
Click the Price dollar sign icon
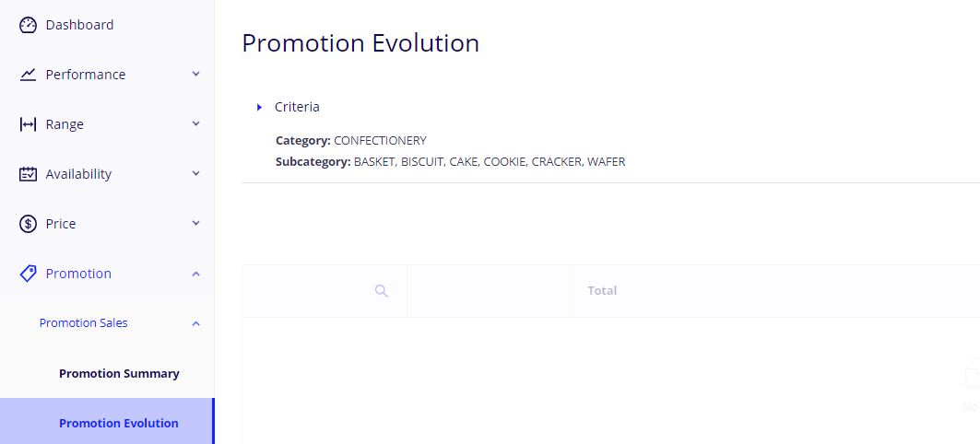[28, 224]
